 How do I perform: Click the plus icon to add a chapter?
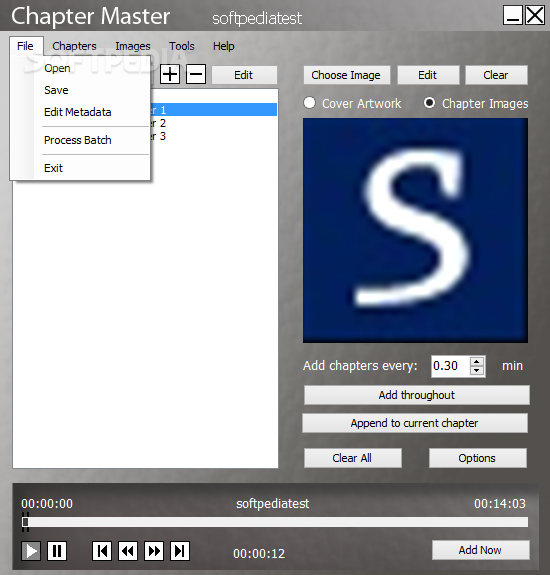point(170,74)
